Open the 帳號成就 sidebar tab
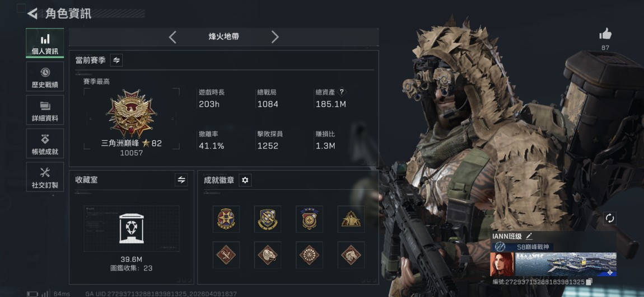This screenshot has height=297, width=644. [45, 143]
